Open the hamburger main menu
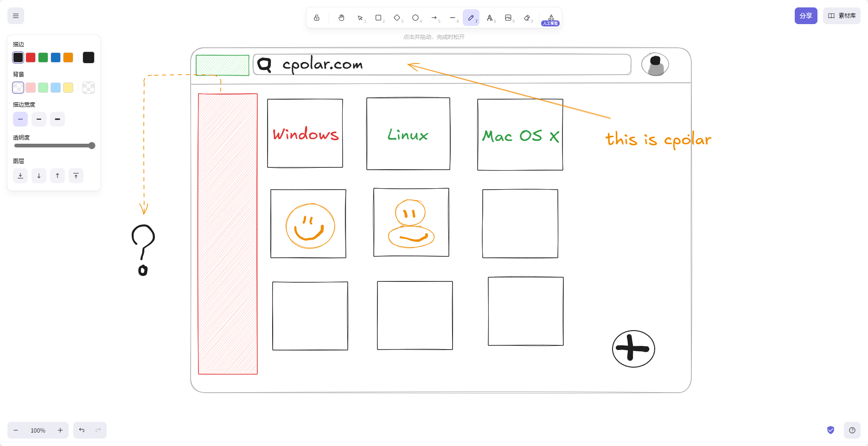868x446 pixels. 16,16
